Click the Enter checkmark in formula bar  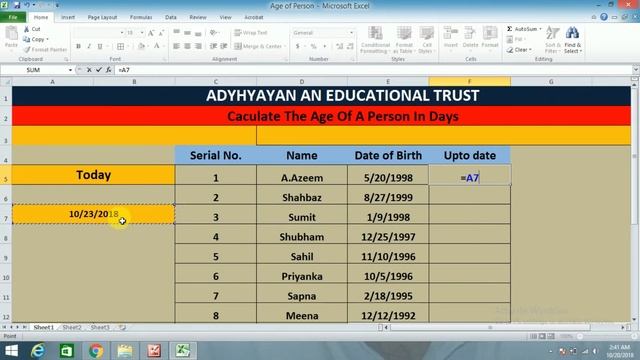click(99, 70)
